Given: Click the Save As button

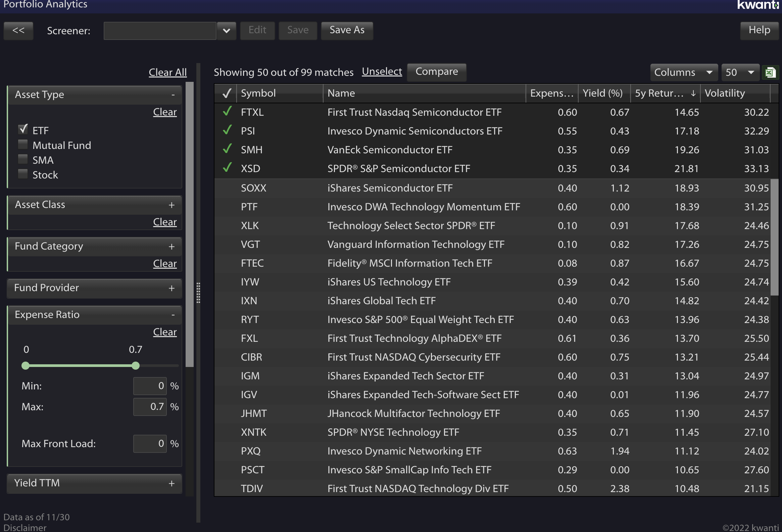Looking at the screenshot, I should point(346,30).
